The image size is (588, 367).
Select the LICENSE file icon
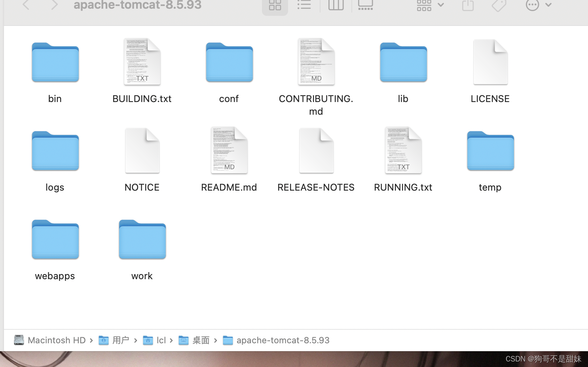click(490, 62)
